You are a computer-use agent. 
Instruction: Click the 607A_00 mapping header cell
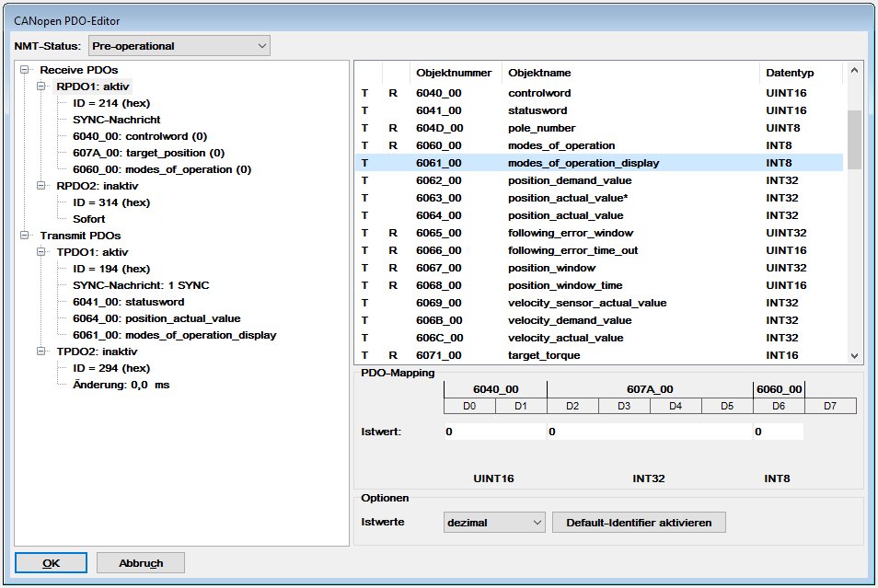click(650, 389)
